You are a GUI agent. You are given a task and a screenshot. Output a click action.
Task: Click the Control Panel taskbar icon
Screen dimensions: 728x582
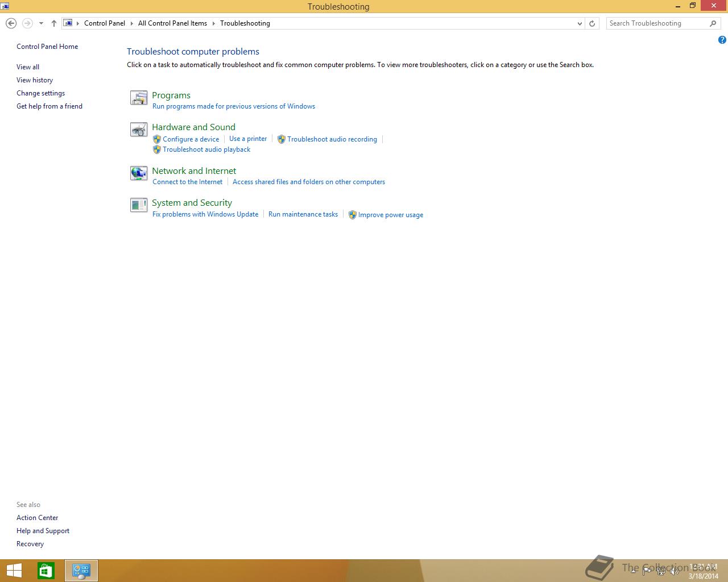coord(81,571)
